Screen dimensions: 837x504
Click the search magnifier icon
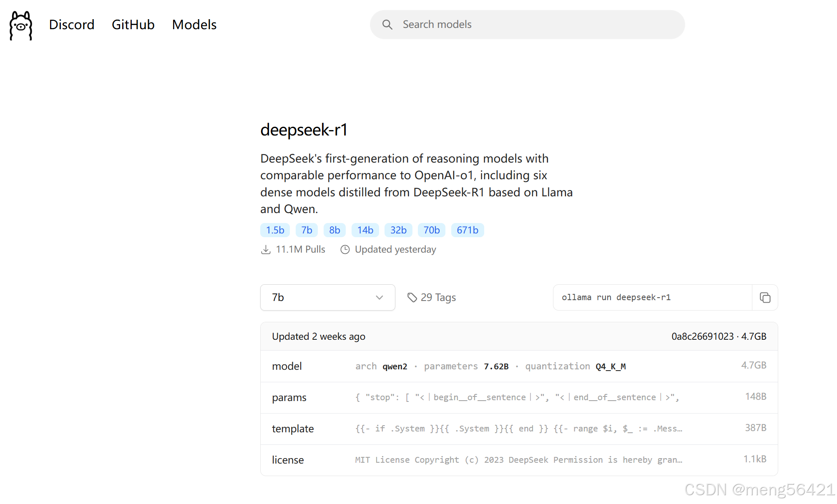point(387,24)
